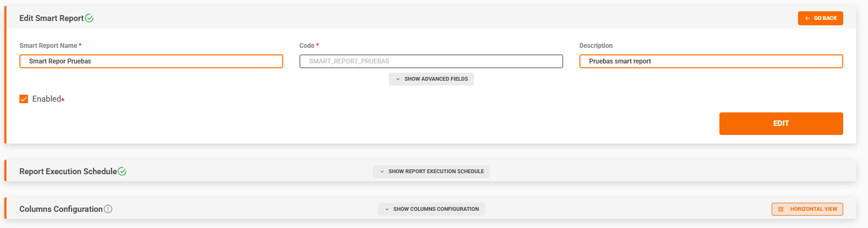868x228 pixels.
Task: Click the Code field showing SMART_REPORT_PRUEBAS
Action: coord(431,61)
